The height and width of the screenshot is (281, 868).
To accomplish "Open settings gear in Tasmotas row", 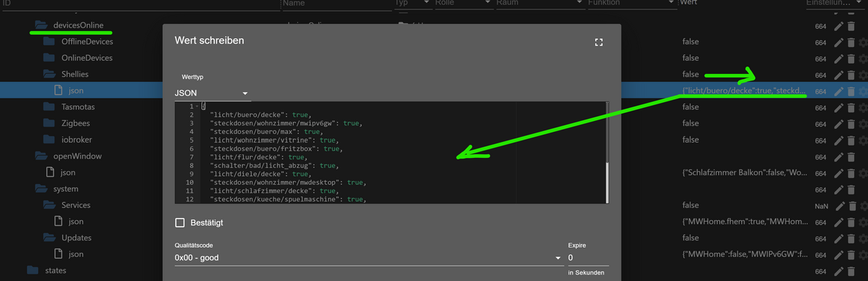I will click(862, 107).
